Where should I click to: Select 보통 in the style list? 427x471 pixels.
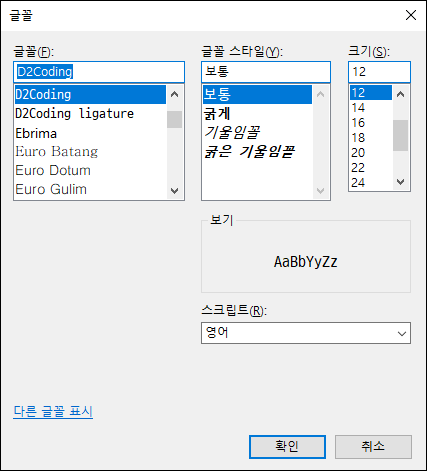coord(257,95)
